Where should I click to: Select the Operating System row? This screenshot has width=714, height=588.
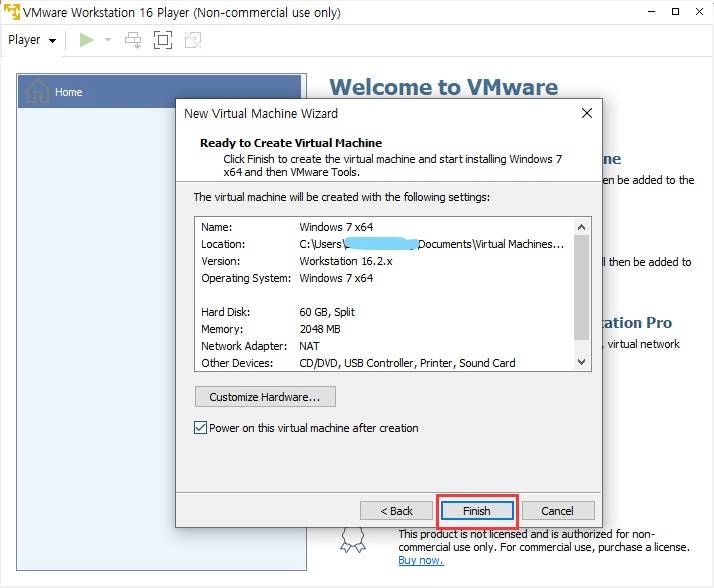[385, 278]
